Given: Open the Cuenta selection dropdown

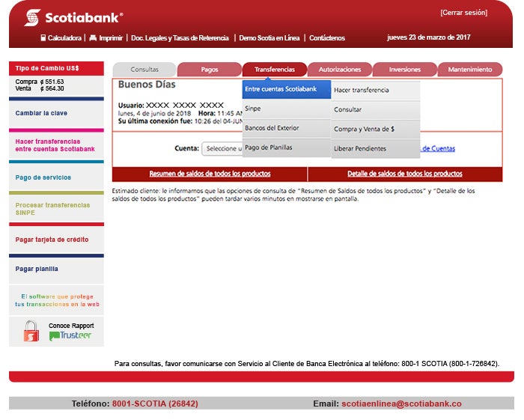Looking at the screenshot, I should [222, 148].
